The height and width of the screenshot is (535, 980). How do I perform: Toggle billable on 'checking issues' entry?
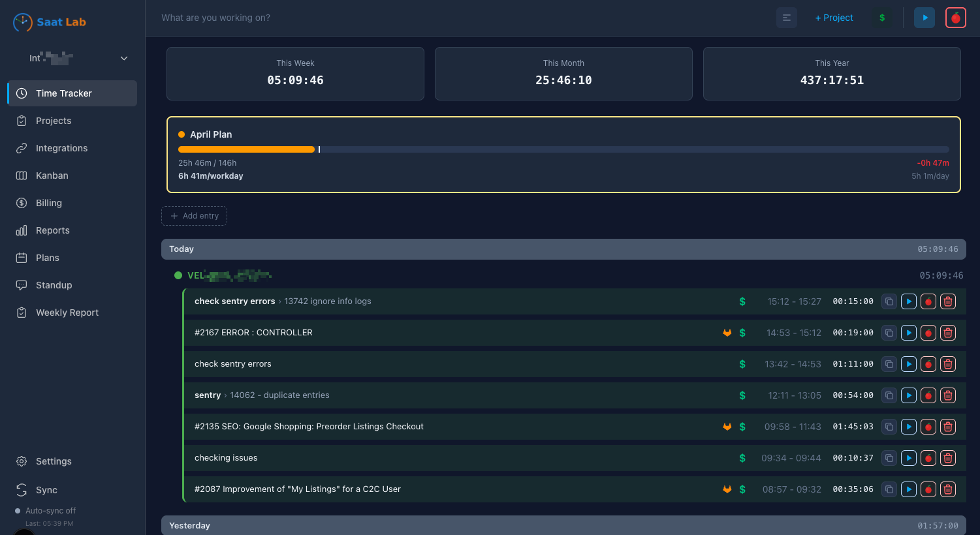742,458
